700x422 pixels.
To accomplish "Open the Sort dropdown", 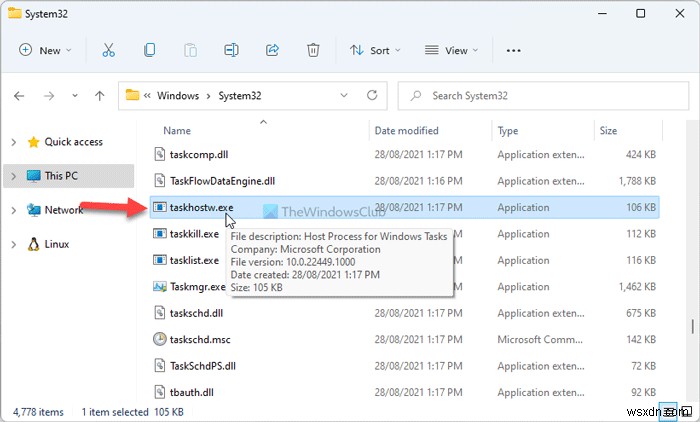I will 375,50.
